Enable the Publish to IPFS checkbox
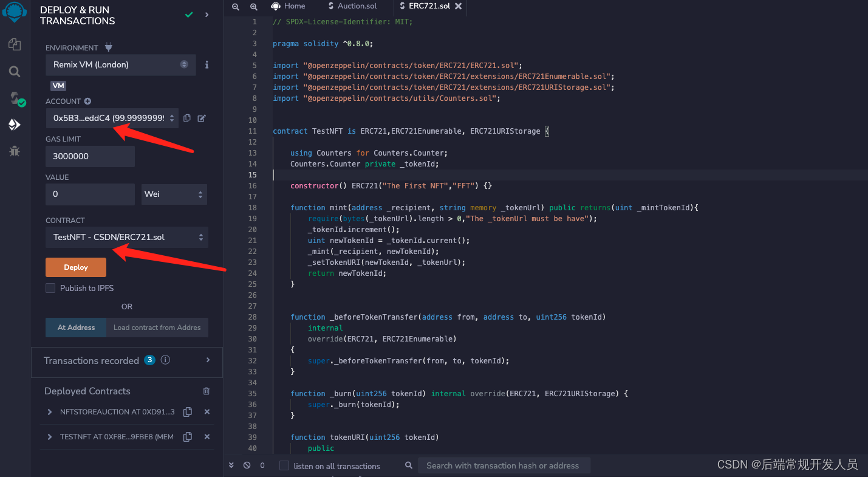Screen dimensions: 868x477 pyautogui.click(x=50, y=288)
